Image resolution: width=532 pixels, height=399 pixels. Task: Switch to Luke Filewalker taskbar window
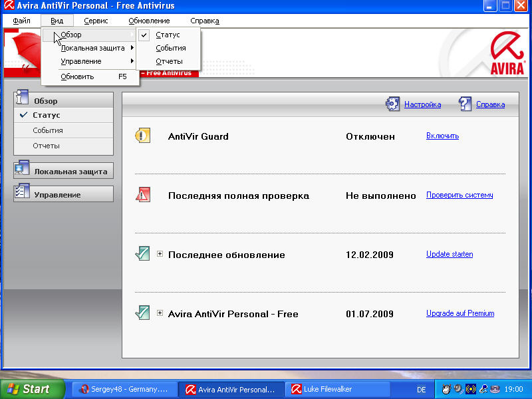tap(336, 389)
